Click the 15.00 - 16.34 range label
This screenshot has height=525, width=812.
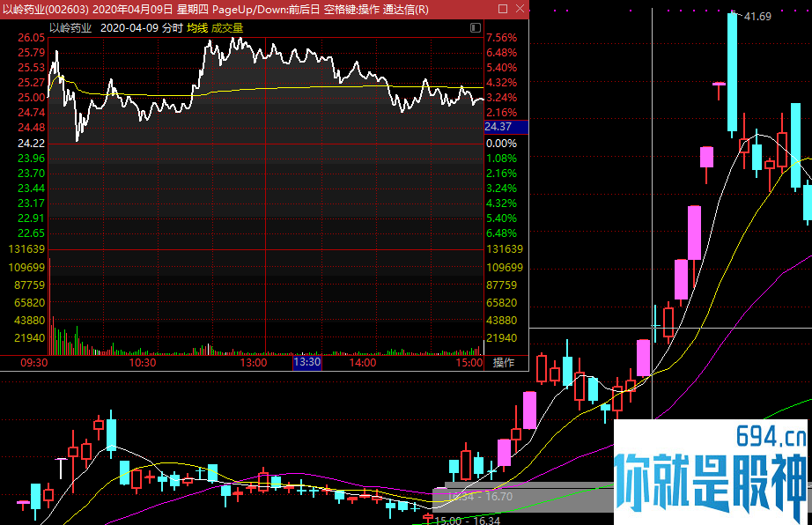pos(468,521)
